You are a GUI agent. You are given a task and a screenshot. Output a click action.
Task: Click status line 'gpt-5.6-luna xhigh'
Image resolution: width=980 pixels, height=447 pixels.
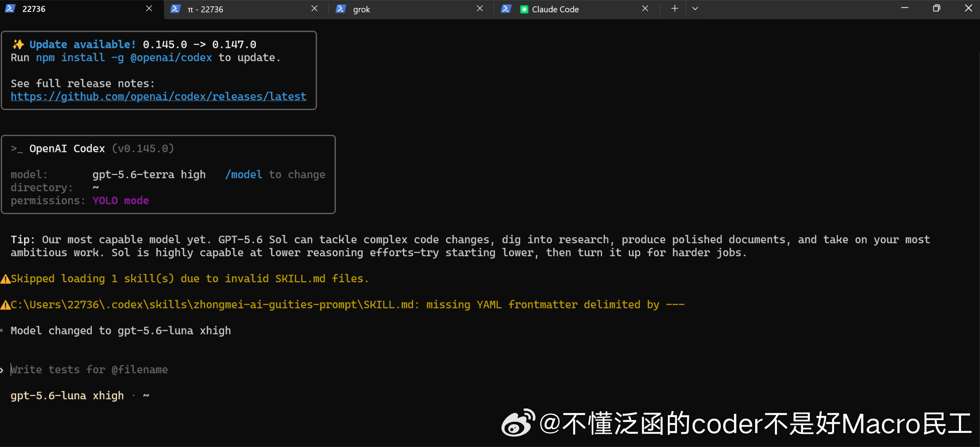click(x=67, y=396)
